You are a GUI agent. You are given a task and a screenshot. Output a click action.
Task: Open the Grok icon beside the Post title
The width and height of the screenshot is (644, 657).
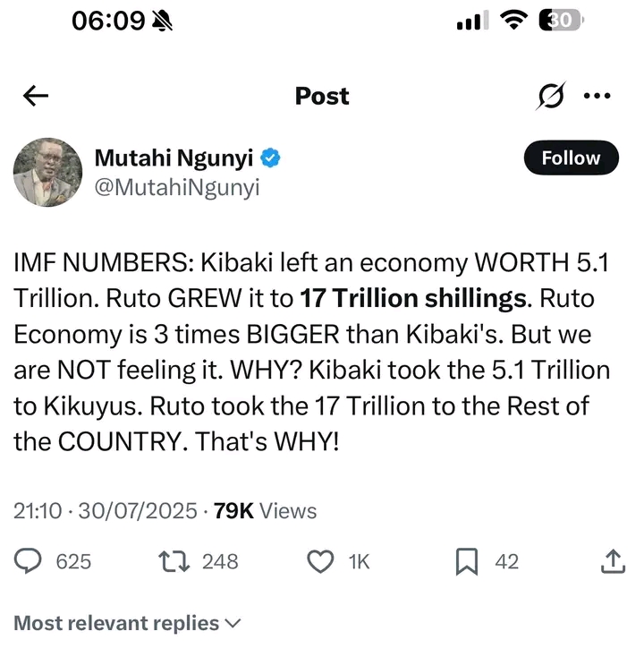[x=550, y=98]
